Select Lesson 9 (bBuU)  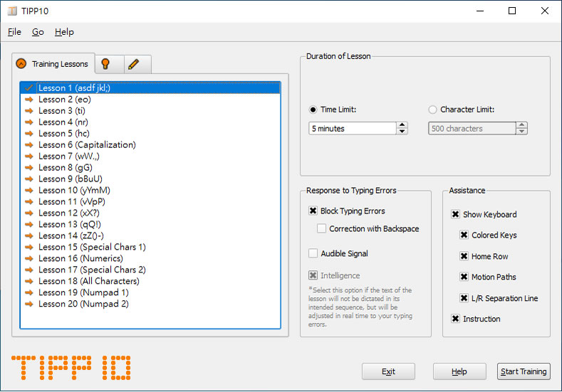[x=150, y=179]
